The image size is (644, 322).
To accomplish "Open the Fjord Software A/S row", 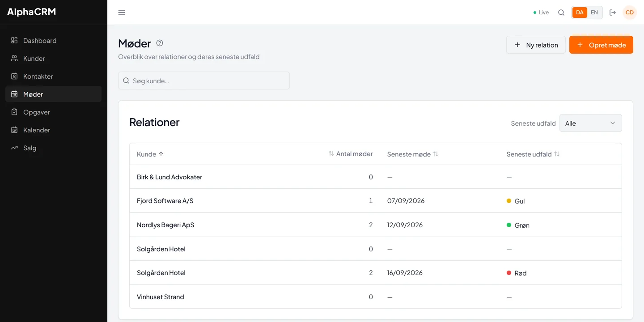I will coord(376,201).
